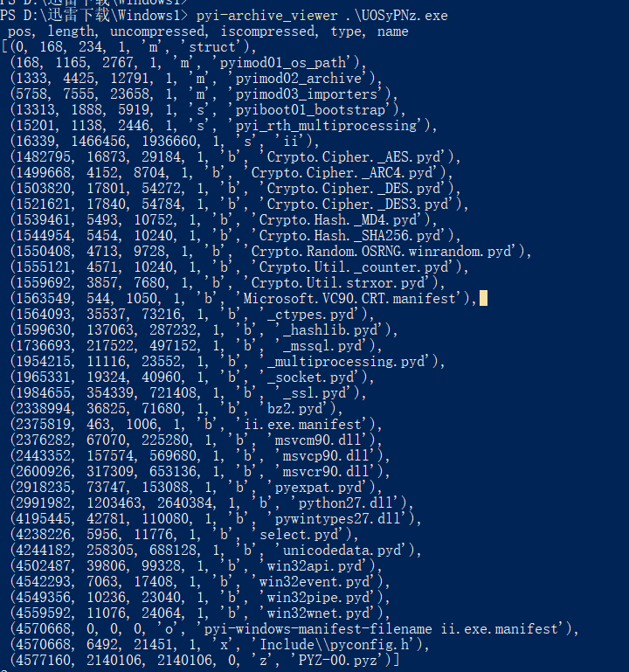This screenshot has height=672, width=629.
Task: Click the 'Crypto.Hash._SHA256.pyd' entry
Action: click(x=236, y=236)
